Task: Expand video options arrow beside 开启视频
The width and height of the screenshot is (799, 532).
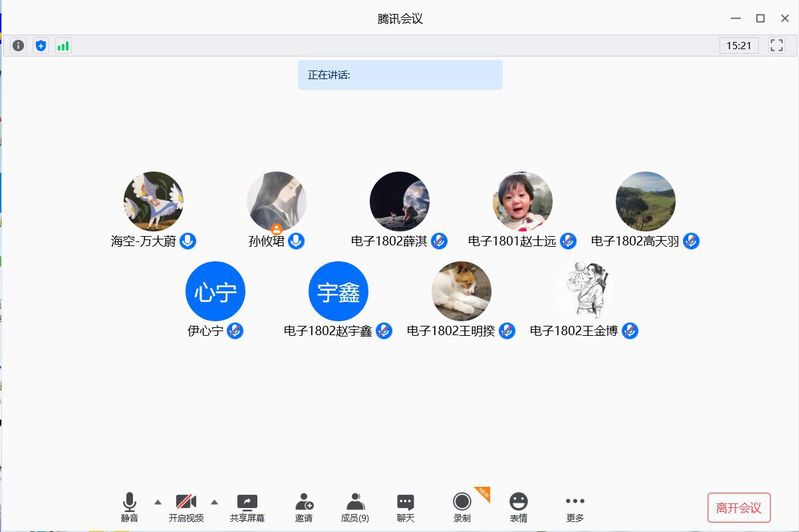Action: coord(215,502)
